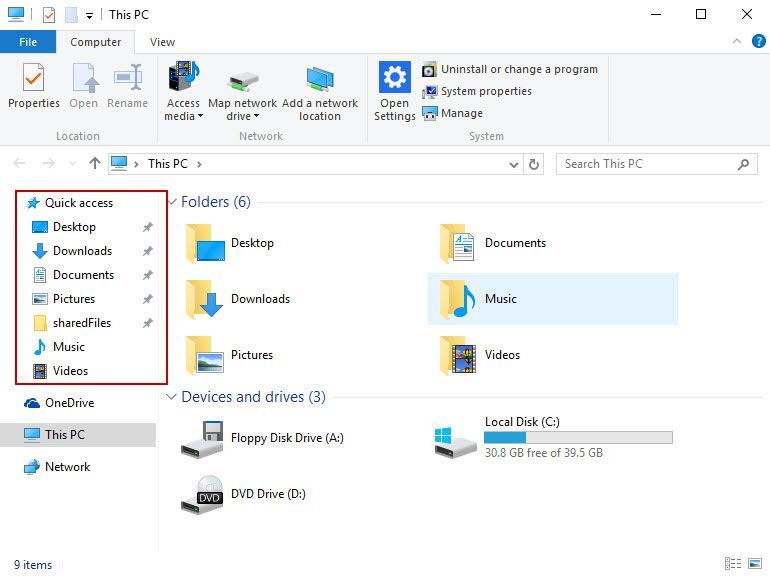The height and width of the screenshot is (576, 770).
Task: Click This PC in the address bar
Action: [x=168, y=164]
